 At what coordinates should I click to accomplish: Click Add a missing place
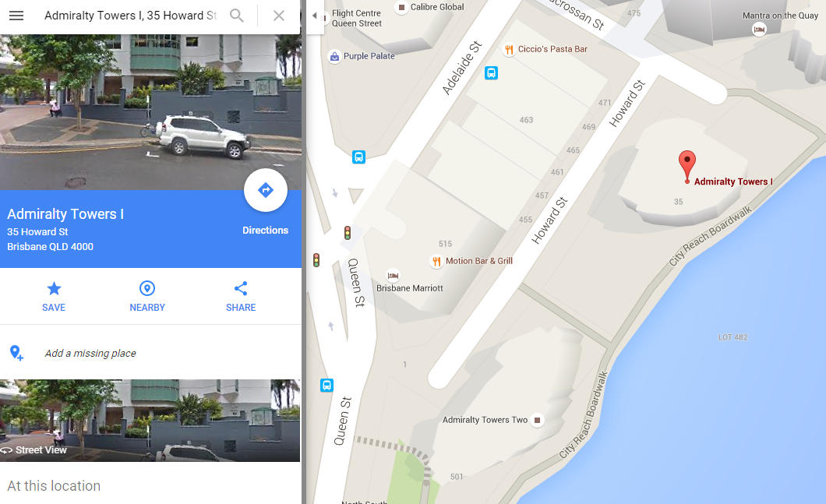[x=90, y=353]
